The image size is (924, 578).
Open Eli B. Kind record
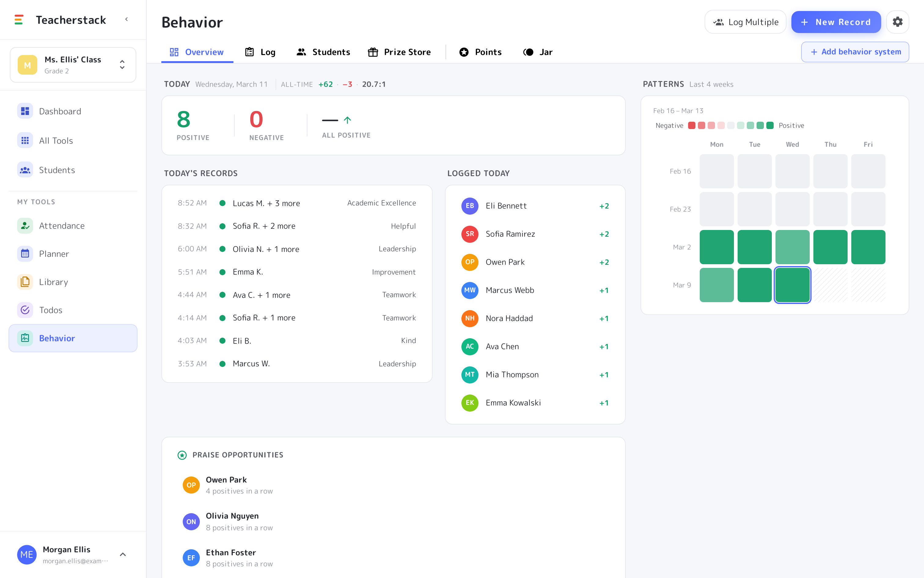[297, 341]
